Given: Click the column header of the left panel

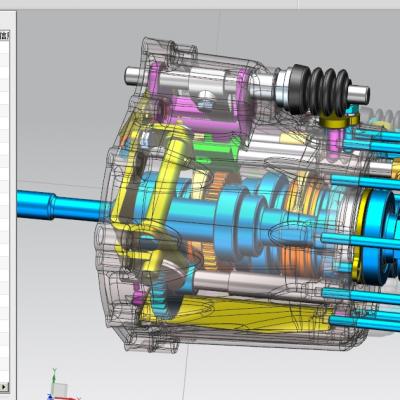Looking at the screenshot, I should coord(4,35).
